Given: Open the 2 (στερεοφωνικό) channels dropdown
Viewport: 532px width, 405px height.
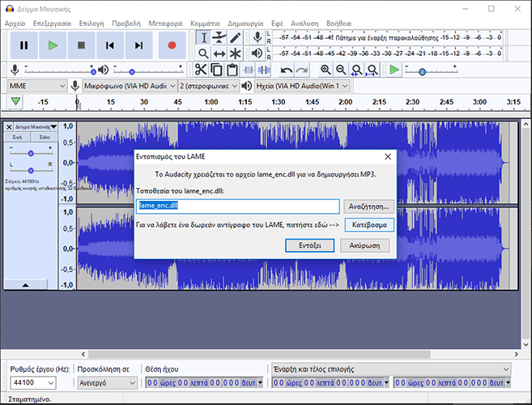Looking at the screenshot, I should 208,86.
